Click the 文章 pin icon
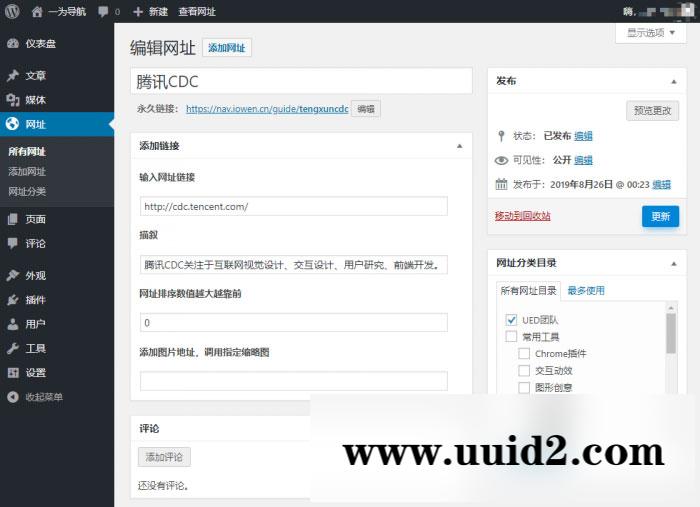 coord(13,75)
